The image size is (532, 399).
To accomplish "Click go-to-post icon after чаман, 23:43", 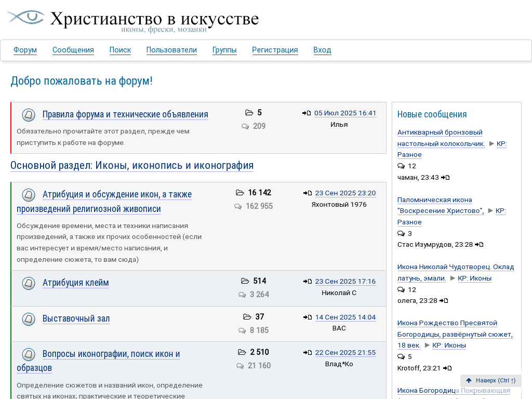I will (x=445, y=177).
